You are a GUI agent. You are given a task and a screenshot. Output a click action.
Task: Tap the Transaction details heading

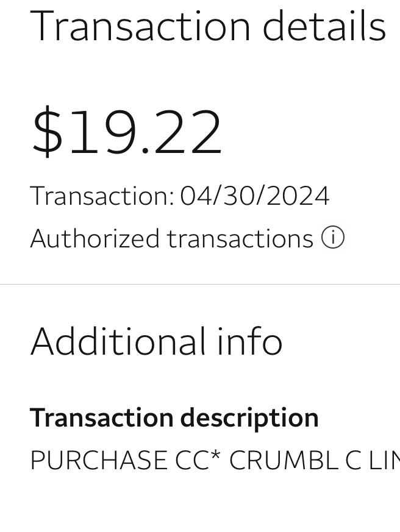[x=207, y=26]
